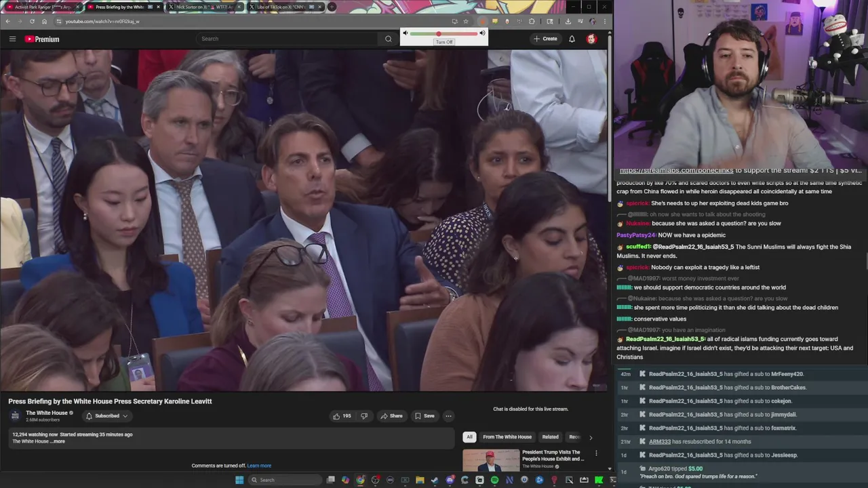Open Windows Start menu

coord(239,480)
